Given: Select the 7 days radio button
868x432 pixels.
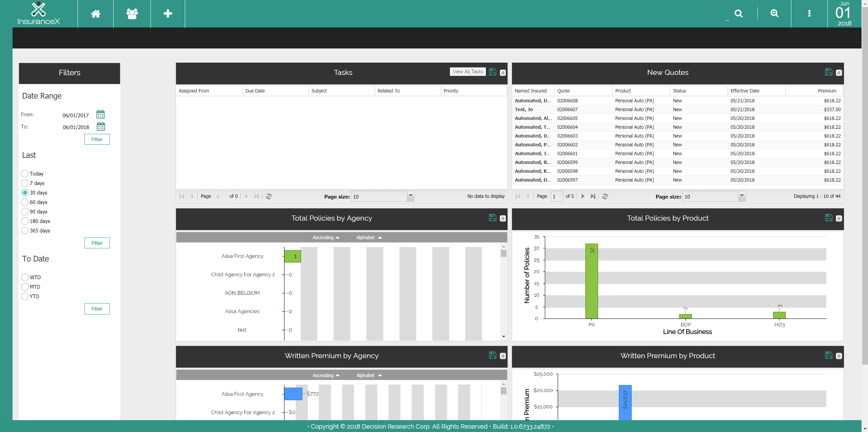Looking at the screenshot, I should click(x=25, y=183).
